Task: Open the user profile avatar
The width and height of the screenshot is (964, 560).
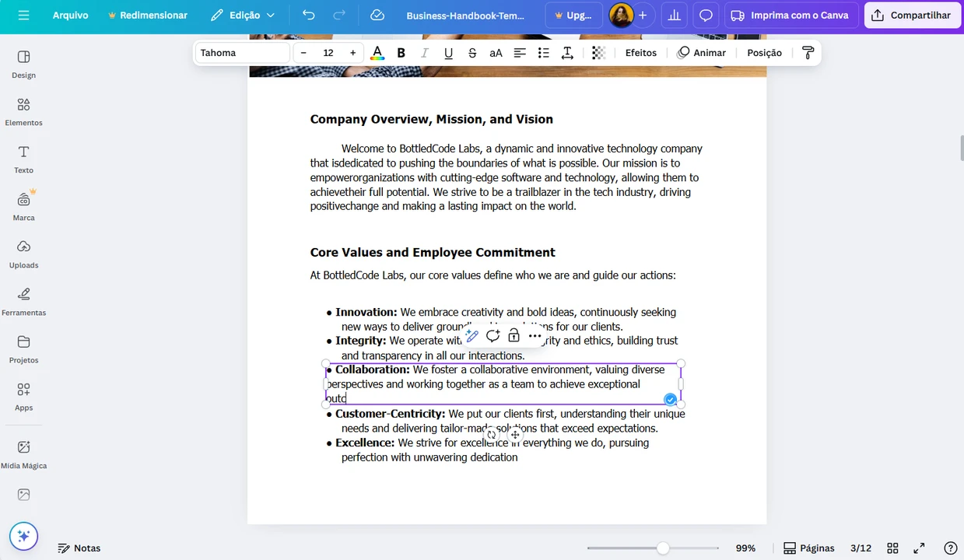Action: 621,16
